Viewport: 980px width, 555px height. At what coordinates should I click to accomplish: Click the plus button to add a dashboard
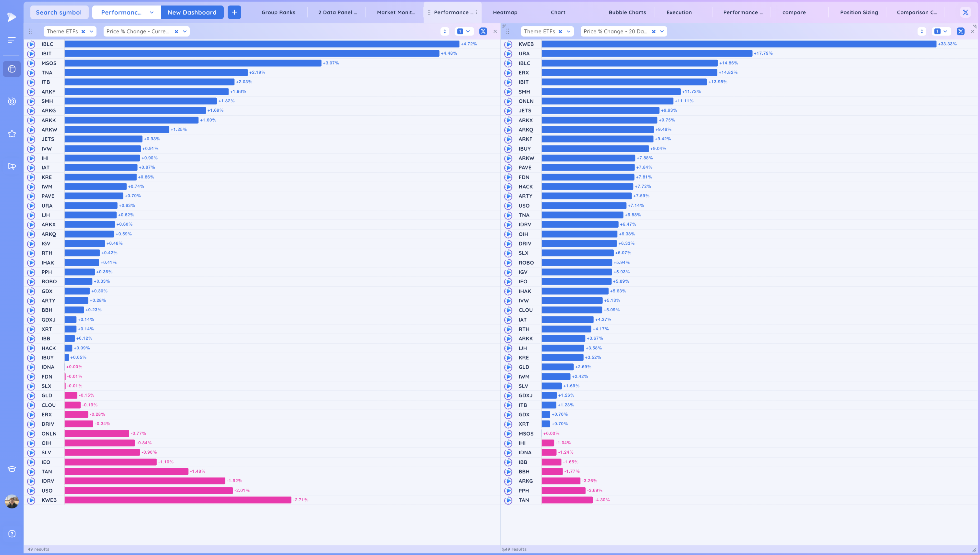click(234, 12)
